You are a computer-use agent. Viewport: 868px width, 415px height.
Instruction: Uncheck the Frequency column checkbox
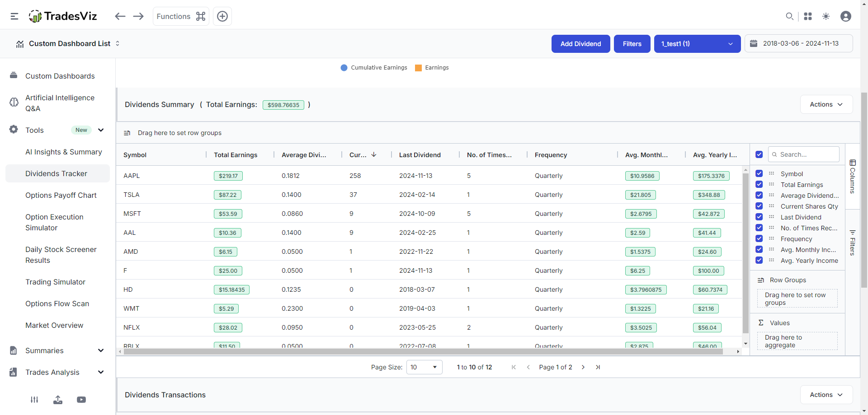coord(759,238)
